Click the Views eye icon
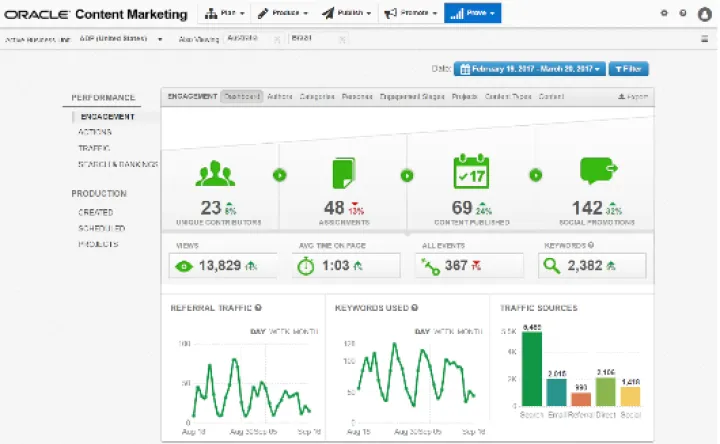720x444 pixels. coord(185,266)
